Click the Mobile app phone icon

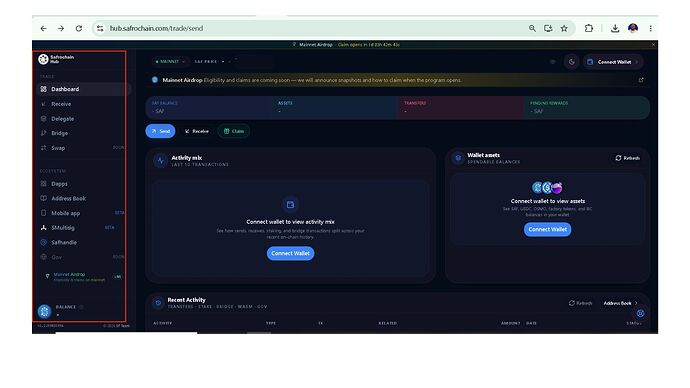(x=44, y=213)
